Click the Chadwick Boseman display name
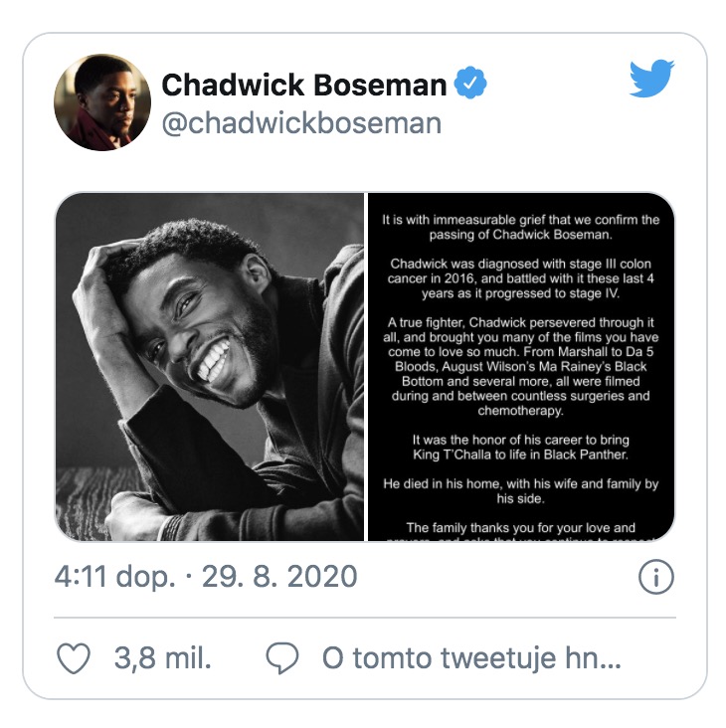 [304, 85]
